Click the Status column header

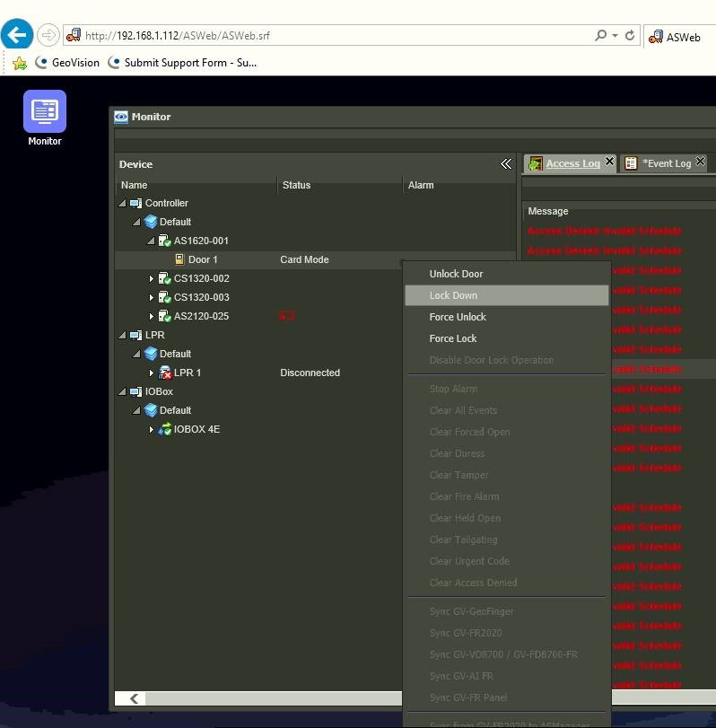point(340,185)
